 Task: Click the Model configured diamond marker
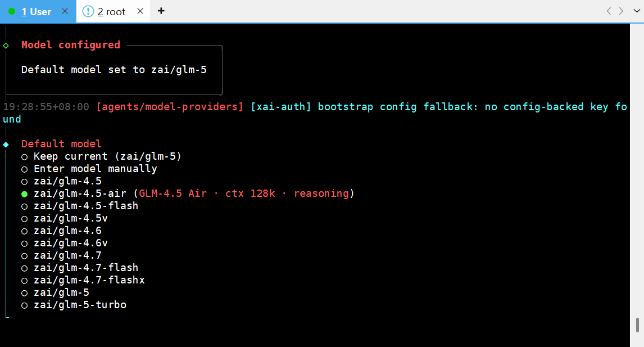pyautogui.click(x=6, y=45)
